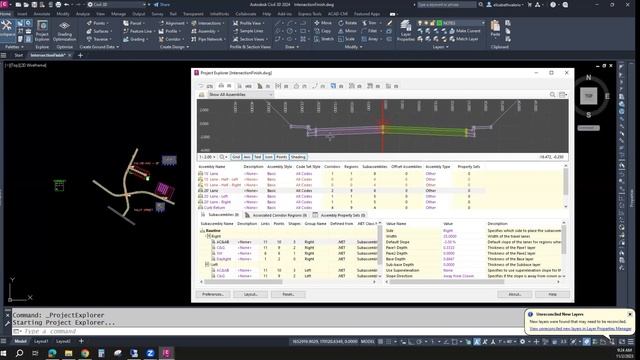The height and width of the screenshot is (360, 640).
Task: Click the Help button in Project Explorer
Action: point(552,294)
